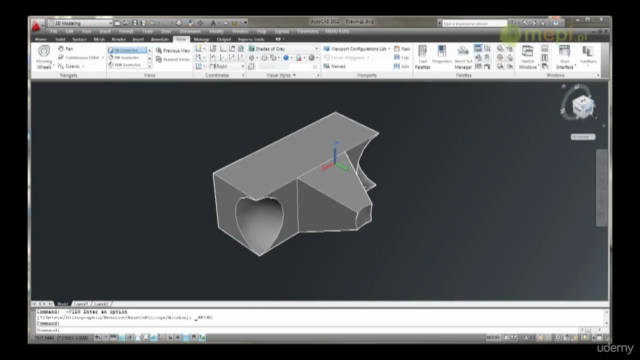640x360 pixels.
Task: Expand the Visual Styles panel title
Action: [281, 75]
